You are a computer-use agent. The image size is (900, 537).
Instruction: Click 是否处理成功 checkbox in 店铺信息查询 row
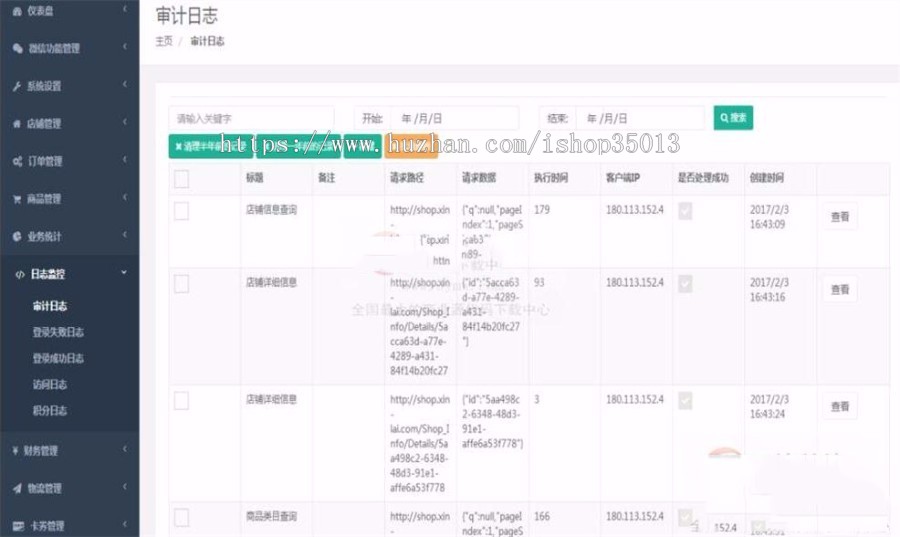(x=685, y=211)
